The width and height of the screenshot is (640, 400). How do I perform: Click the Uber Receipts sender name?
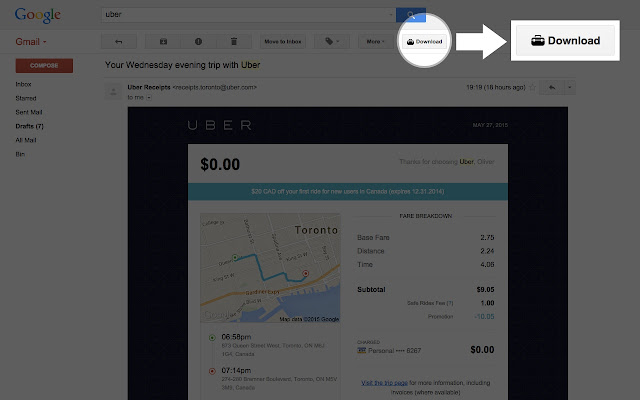point(149,87)
